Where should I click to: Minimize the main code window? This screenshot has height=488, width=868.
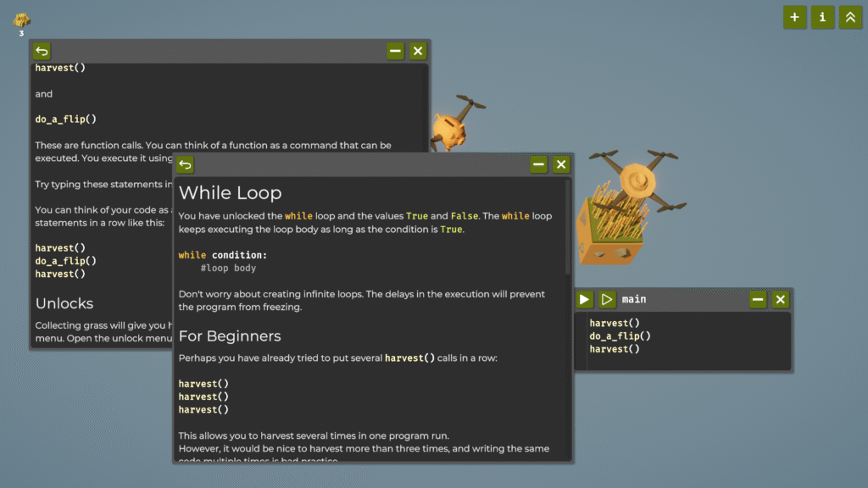tap(758, 299)
